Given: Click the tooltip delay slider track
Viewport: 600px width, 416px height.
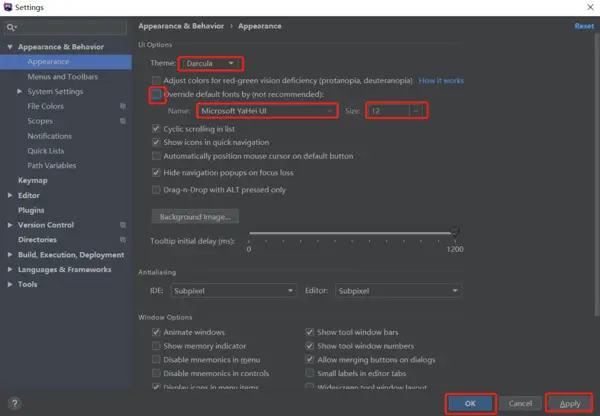Looking at the screenshot, I should [350, 233].
